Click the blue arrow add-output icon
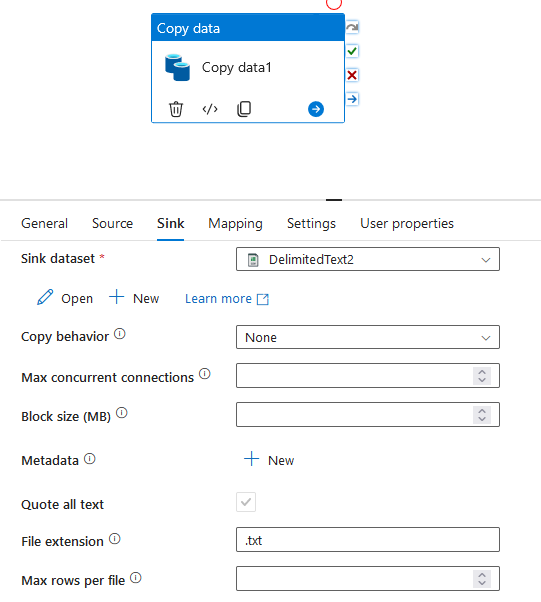Viewport: 541px width, 602px height. [316, 109]
